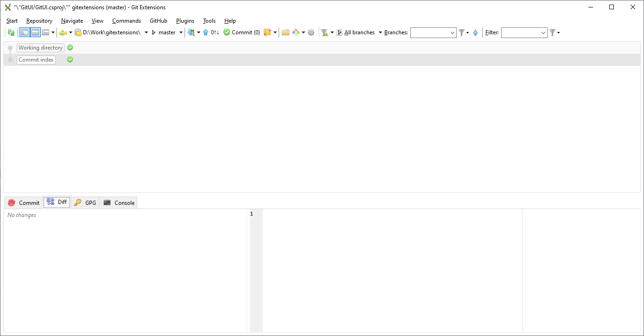Click the Commit (0) toolbar button
Screen dimensions: 644x336
(241, 32)
